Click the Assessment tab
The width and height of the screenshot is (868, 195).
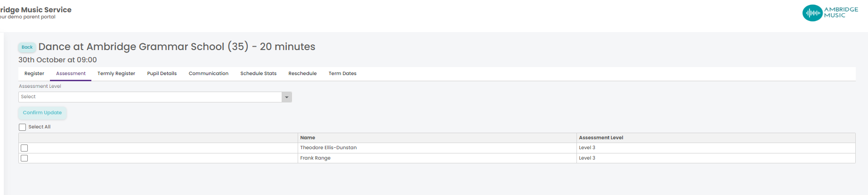pos(71,74)
